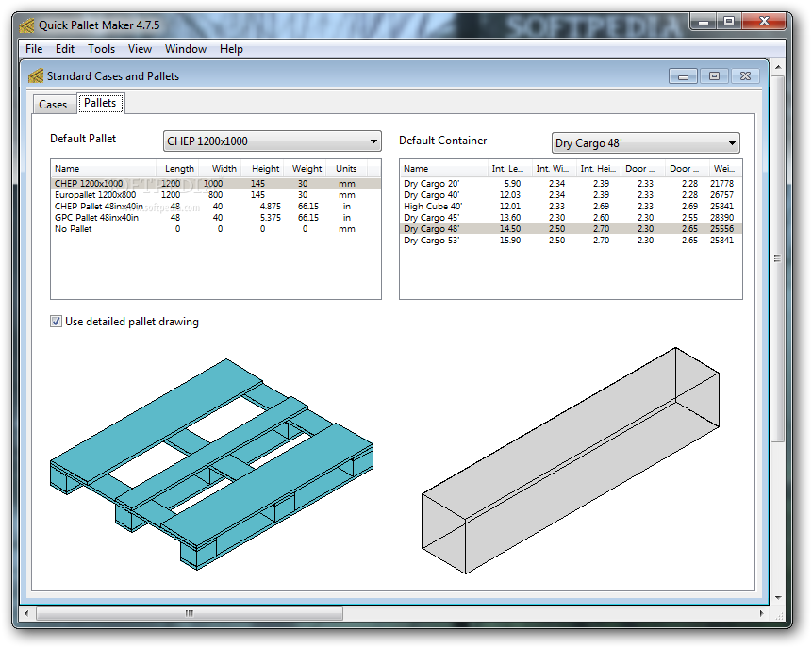Select the Dry Cargo 48' container row
The image size is (812, 648).
571,229
